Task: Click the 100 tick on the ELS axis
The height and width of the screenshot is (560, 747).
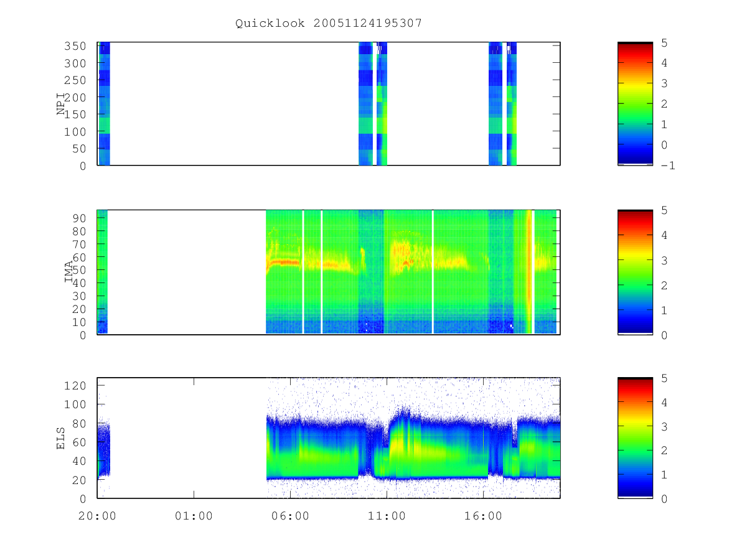Action: [x=75, y=404]
